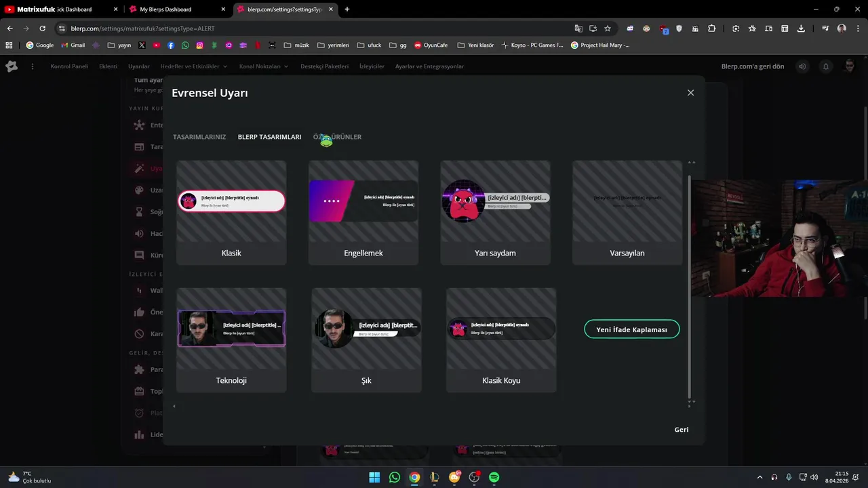
Task: Select the Klasik Koyu design
Action: 501,340
